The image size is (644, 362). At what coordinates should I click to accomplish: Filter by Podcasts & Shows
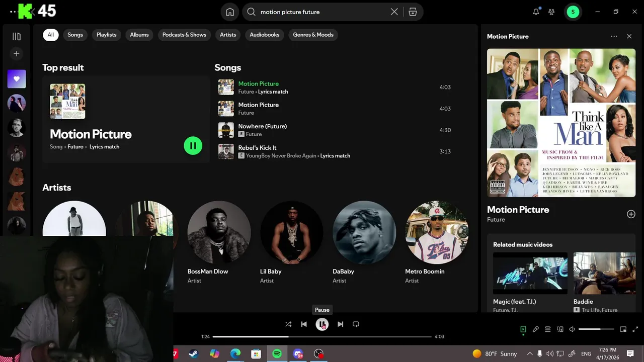pyautogui.click(x=184, y=35)
